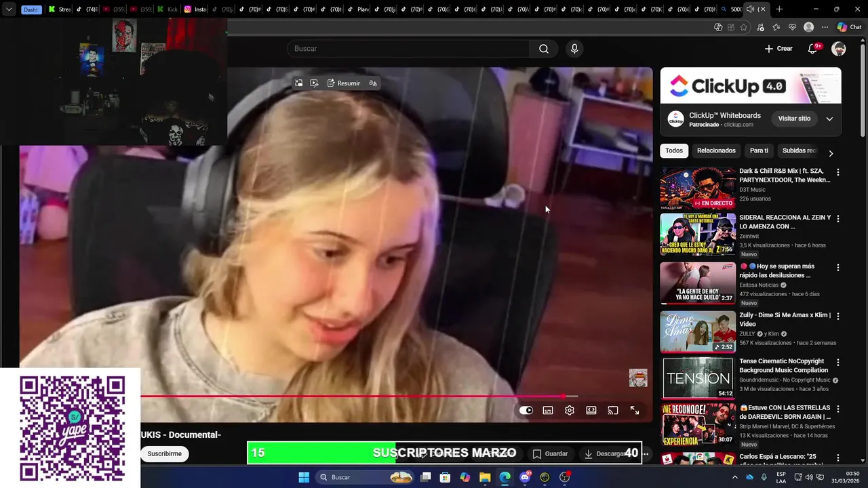Open Edge settings and more menu
Image resolution: width=868 pixels, height=488 pixels.
click(x=825, y=27)
